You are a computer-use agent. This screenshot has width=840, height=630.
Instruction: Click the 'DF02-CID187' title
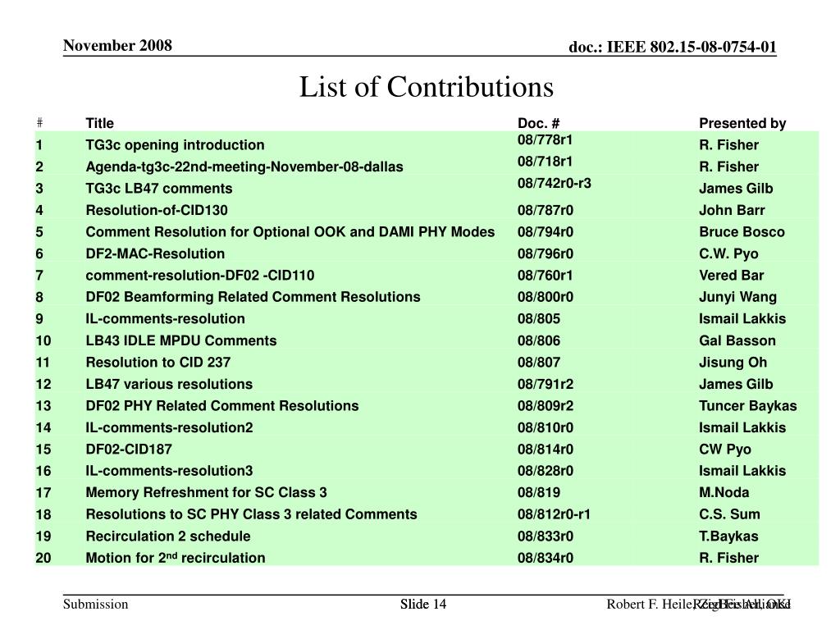coord(129,449)
